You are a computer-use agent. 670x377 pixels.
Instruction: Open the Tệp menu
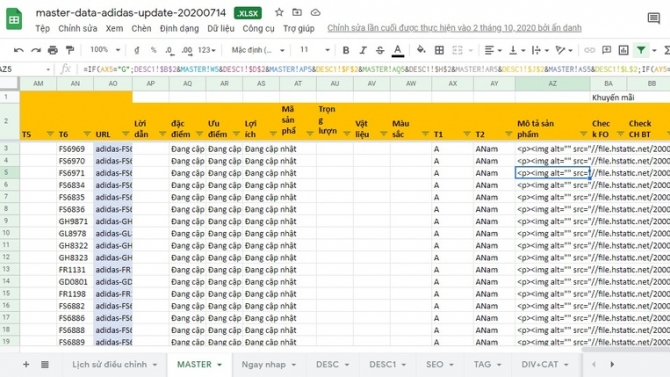pos(42,29)
